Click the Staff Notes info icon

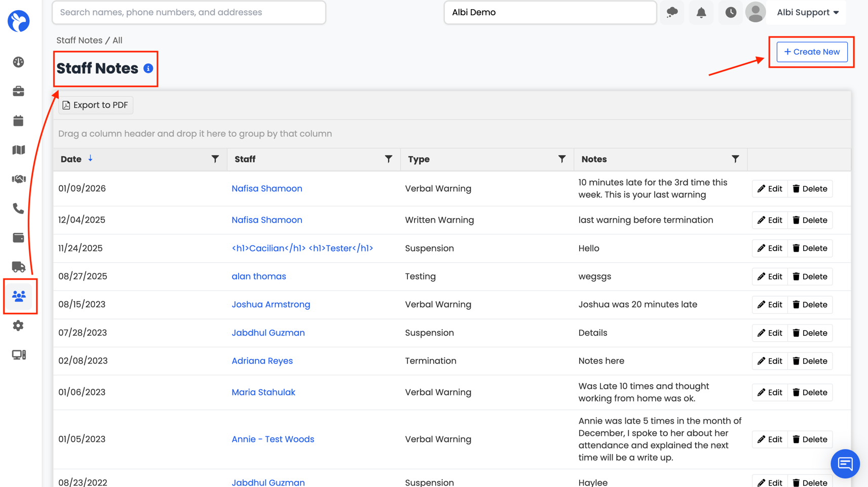tap(148, 68)
